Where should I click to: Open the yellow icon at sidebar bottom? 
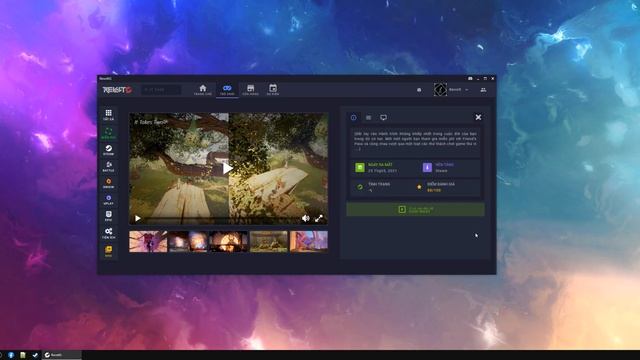[x=109, y=251]
